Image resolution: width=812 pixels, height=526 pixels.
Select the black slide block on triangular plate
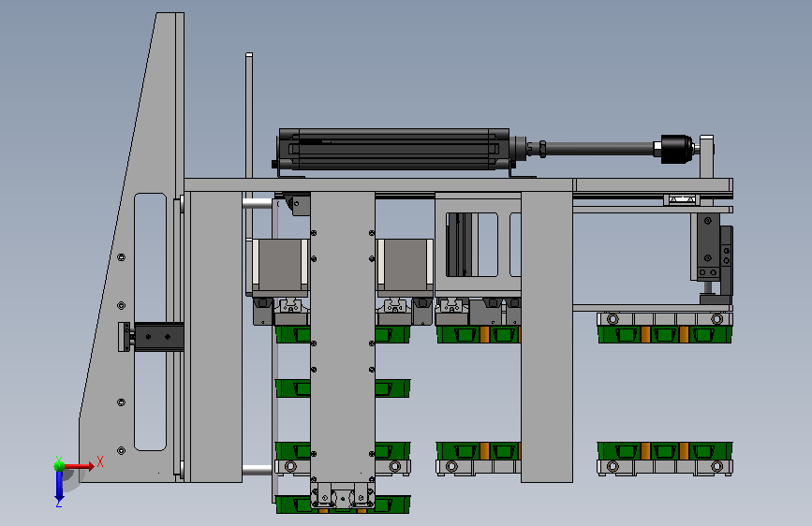pos(159,337)
